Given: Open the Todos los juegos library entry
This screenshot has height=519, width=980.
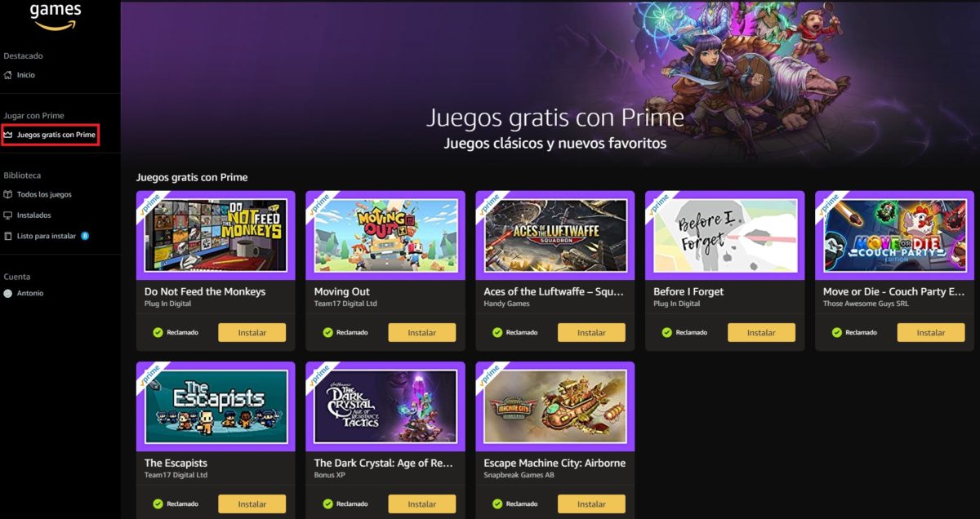Looking at the screenshot, I should (x=44, y=195).
